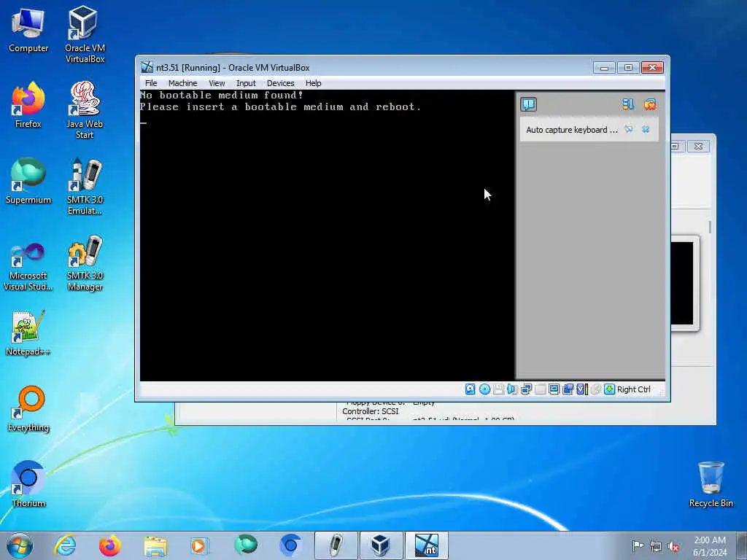Select the Notepad++ desktop shortcut
This screenshot has width=747, height=560.
(x=28, y=332)
